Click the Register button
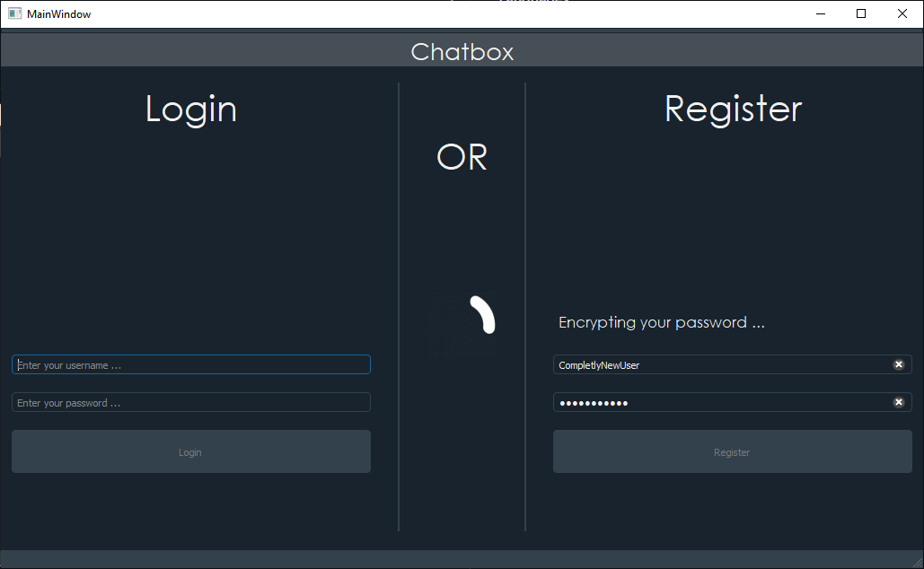Screen dimensions: 924x569 click(733, 451)
